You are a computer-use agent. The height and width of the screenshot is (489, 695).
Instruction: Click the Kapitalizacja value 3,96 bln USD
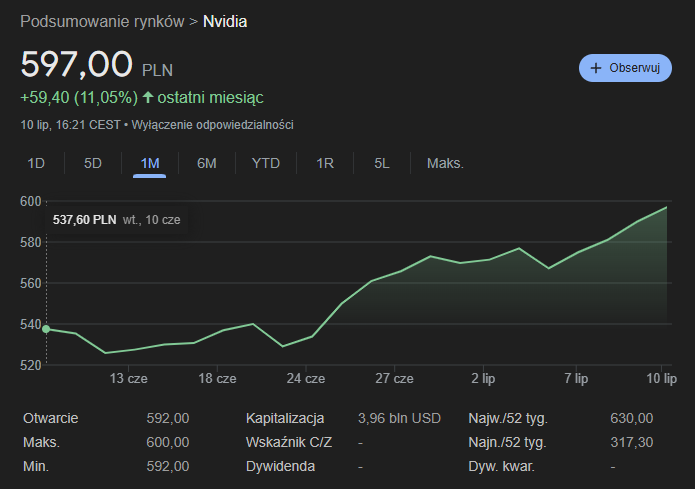pos(399,418)
